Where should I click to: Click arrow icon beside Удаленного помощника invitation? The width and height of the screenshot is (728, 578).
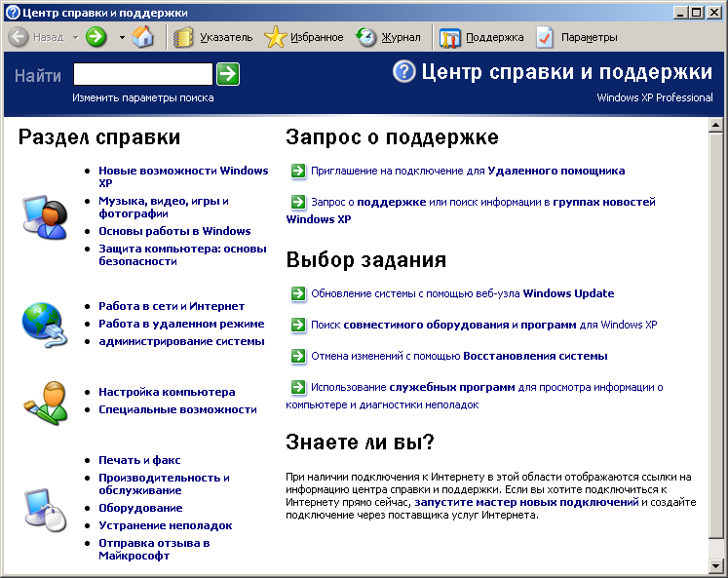tap(298, 171)
